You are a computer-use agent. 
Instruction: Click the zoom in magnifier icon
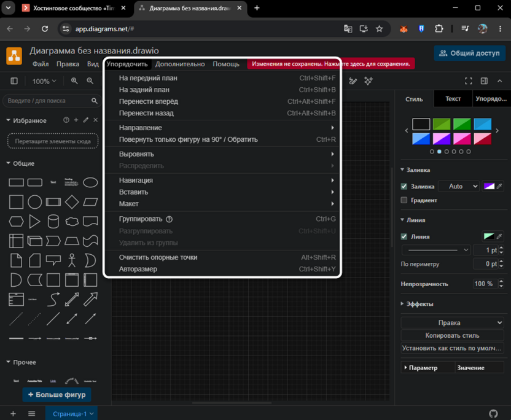click(x=74, y=81)
